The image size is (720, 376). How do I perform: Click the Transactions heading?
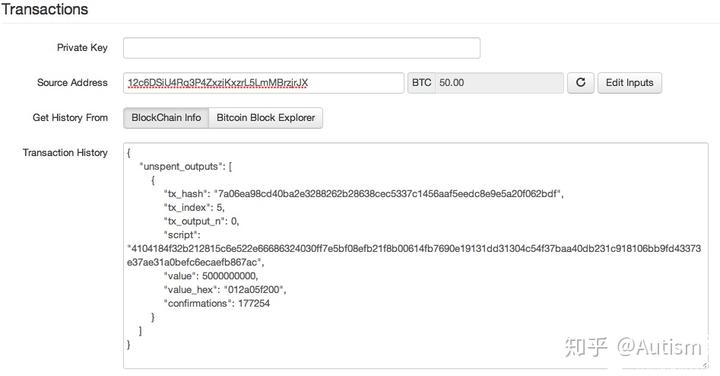45,9
